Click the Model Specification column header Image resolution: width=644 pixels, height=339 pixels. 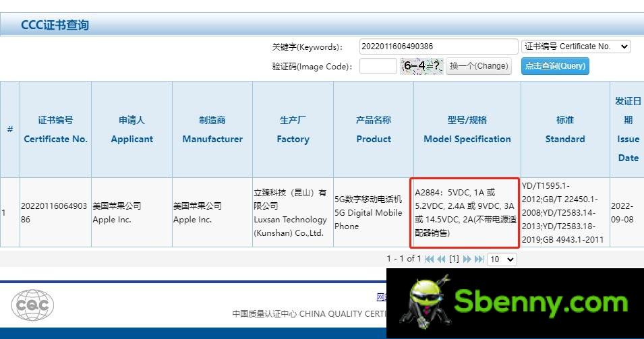tap(467, 129)
